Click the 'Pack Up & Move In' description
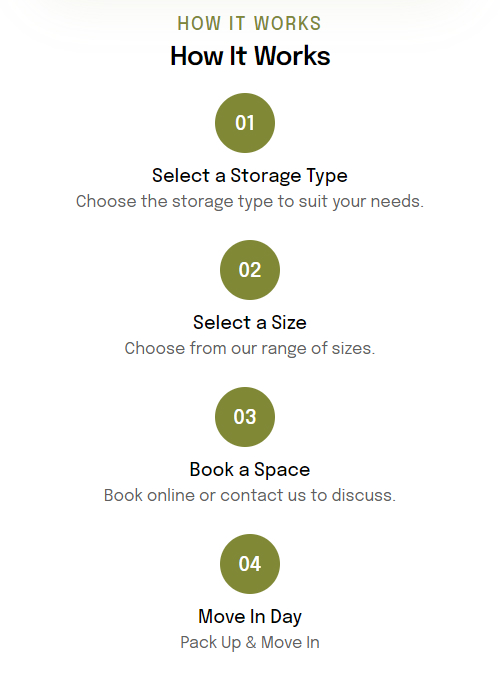 click(250, 643)
